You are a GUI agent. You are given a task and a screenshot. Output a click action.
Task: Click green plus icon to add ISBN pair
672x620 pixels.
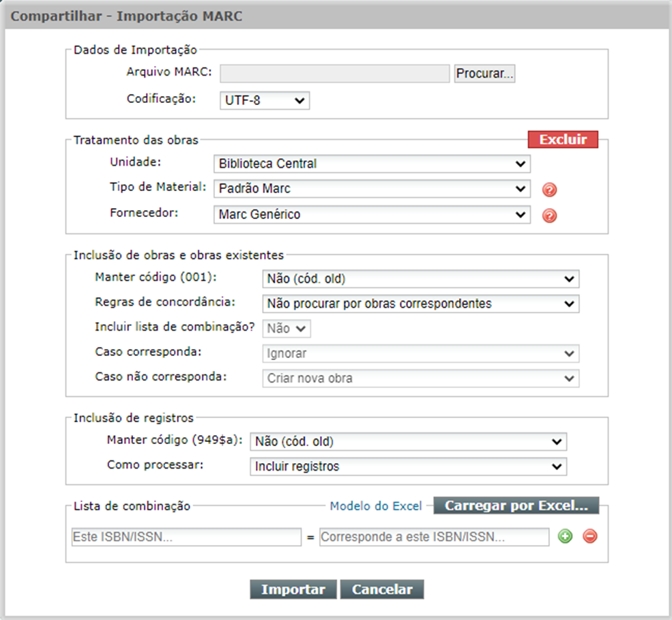coord(565,536)
